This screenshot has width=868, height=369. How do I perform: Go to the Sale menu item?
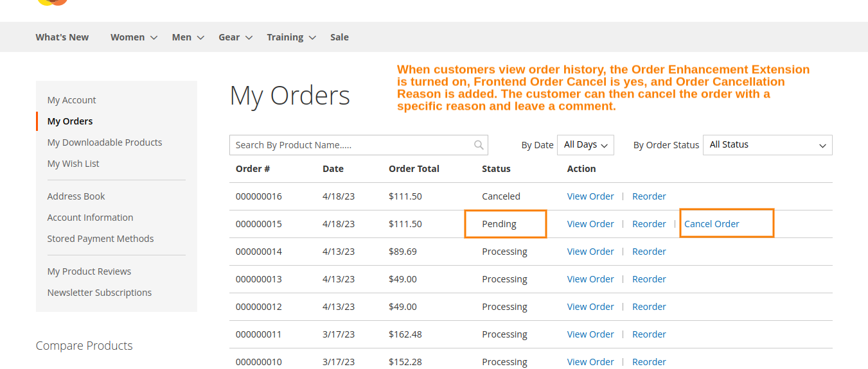coord(339,37)
